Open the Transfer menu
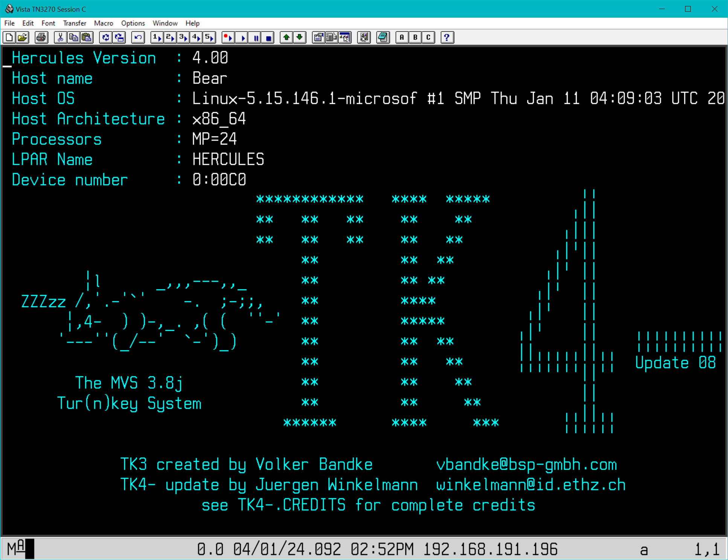 click(75, 23)
